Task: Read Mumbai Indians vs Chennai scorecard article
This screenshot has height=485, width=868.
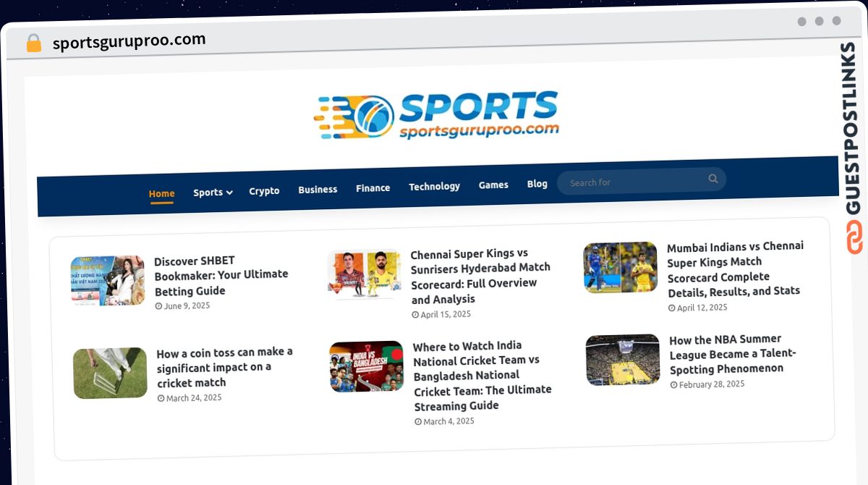Action: tap(735, 269)
